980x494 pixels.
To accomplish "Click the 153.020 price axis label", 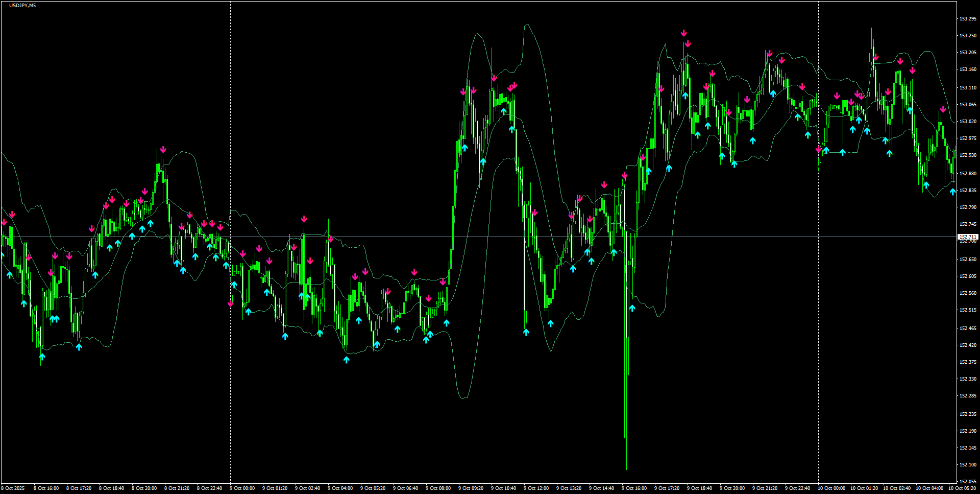I will coord(968,122).
